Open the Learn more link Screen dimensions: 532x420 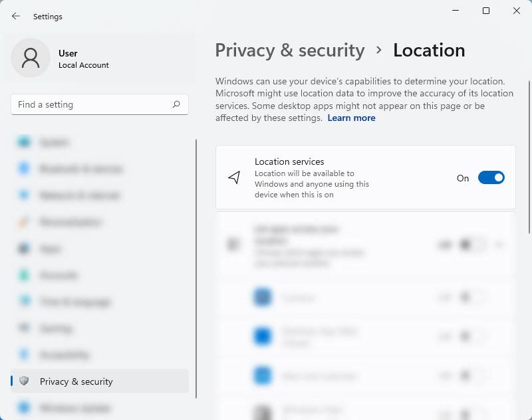[352, 118]
